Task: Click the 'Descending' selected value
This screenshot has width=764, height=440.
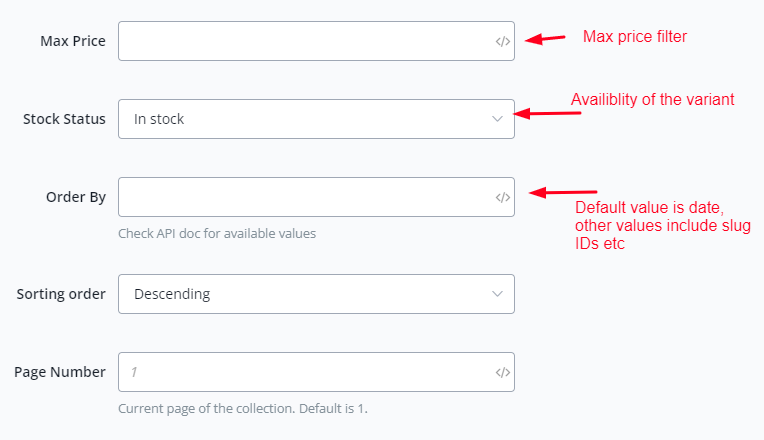Action: [x=172, y=294]
